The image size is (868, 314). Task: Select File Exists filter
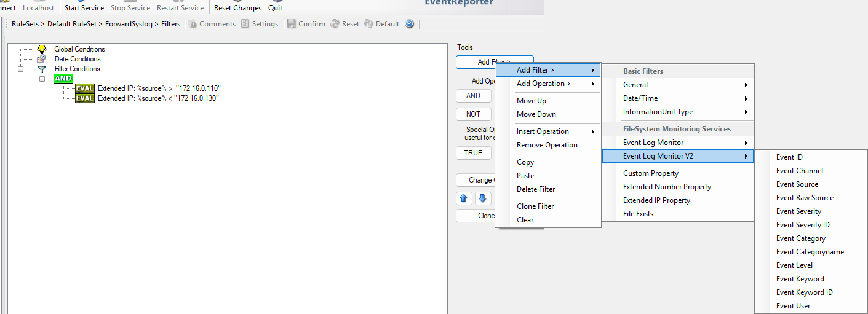pyautogui.click(x=678, y=214)
